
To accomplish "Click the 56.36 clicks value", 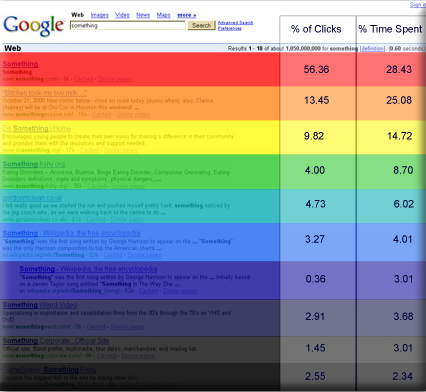I will (316, 69).
